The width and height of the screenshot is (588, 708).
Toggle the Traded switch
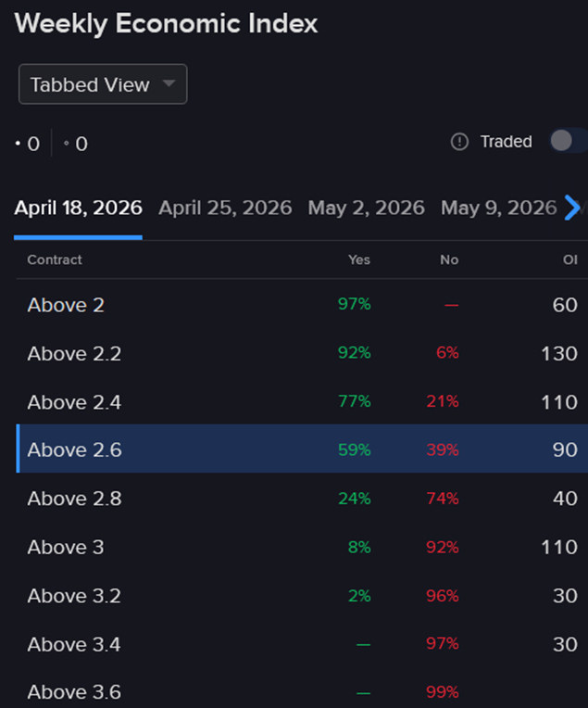point(567,141)
